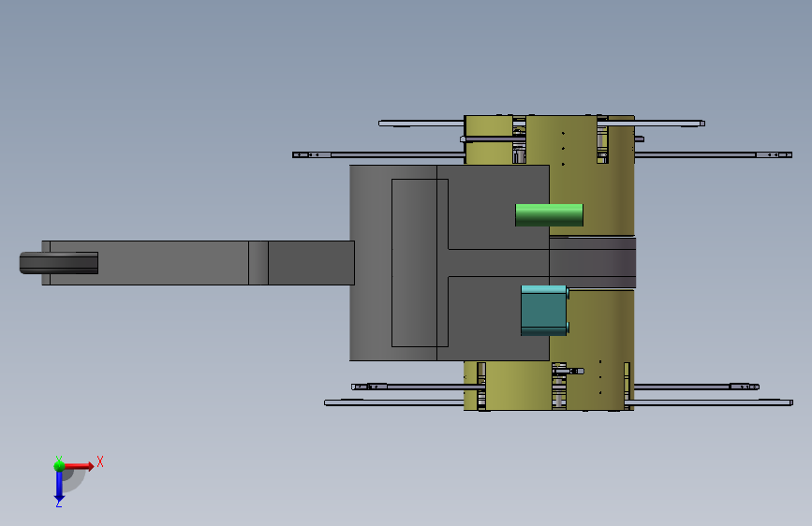The width and height of the screenshot is (812, 526).
Task: Select the teal block component
Action: coord(544,311)
